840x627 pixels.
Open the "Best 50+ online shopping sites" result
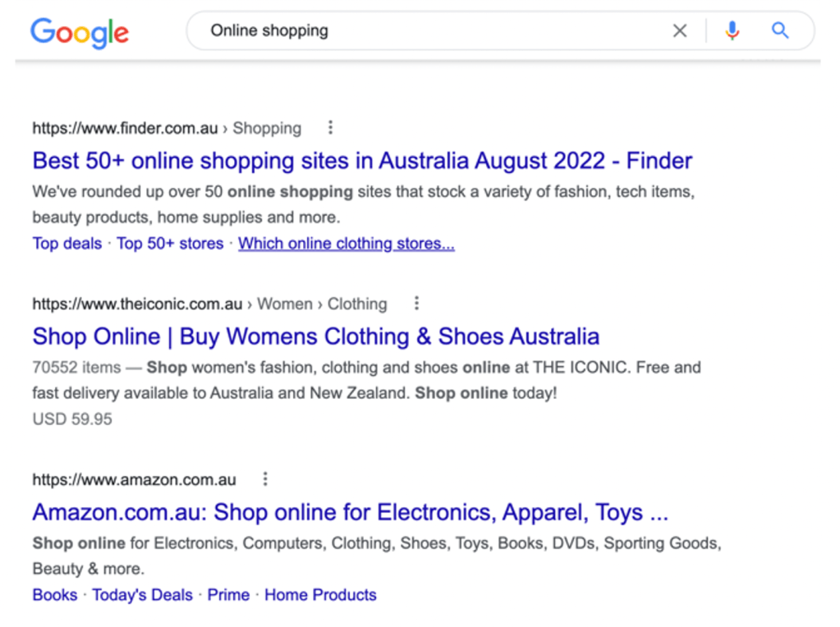tap(362, 160)
